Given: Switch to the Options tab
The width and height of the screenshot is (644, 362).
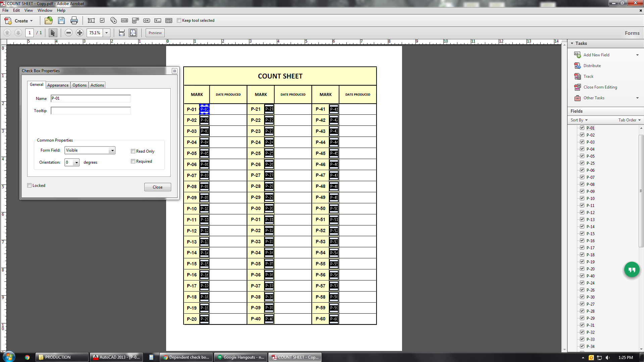Looking at the screenshot, I should pos(80,85).
